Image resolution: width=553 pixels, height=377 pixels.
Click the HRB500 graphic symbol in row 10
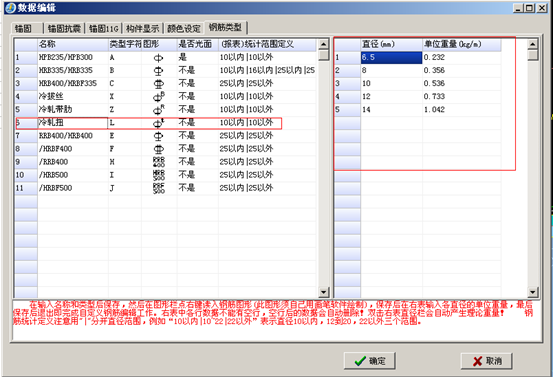pyautogui.click(x=159, y=175)
